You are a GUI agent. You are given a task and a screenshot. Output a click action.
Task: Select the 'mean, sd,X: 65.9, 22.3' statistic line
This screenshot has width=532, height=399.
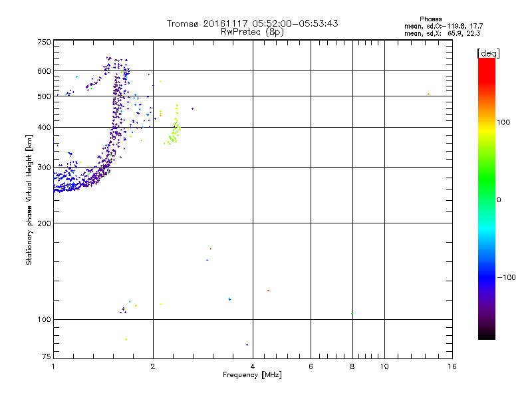[442, 33]
